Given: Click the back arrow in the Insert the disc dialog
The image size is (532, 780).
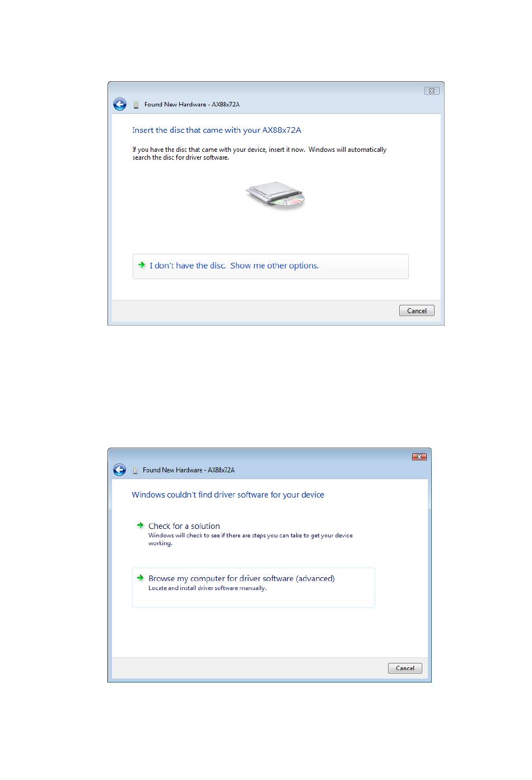Looking at the screenshot, I should pos(119,104).
